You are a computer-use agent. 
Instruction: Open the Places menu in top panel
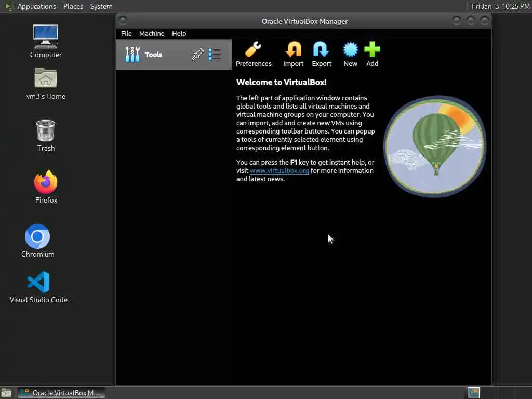click(x=73, y=6)
